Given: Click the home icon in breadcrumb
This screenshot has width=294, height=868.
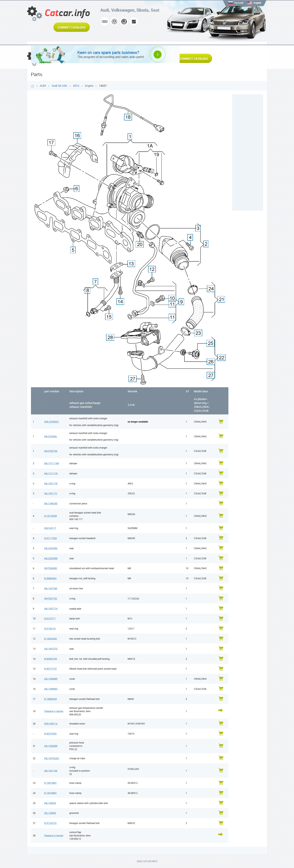Looking at the screenshot, I should (33, 86).
